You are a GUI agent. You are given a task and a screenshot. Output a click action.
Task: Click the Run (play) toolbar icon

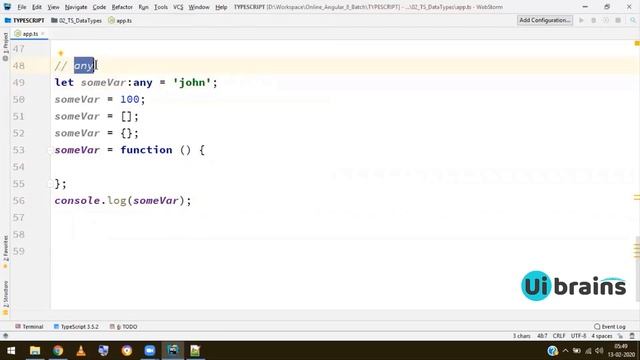pyautogui.click(x=581, y=20)
